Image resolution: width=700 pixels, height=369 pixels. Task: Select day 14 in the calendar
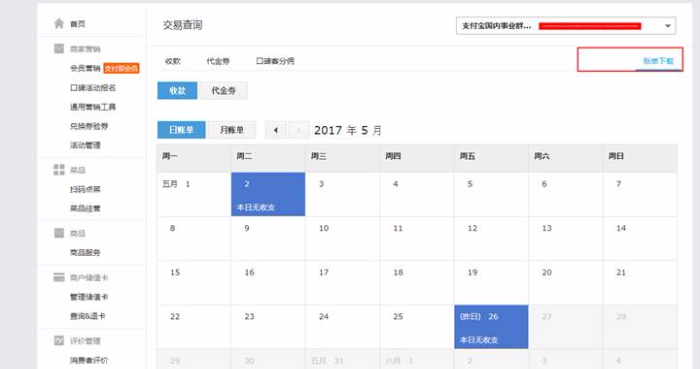(x=640, y=238)
